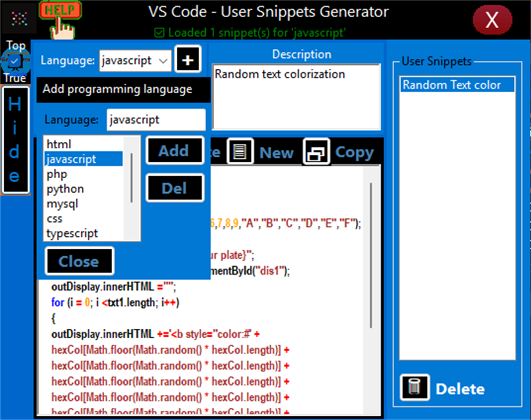
Task: Click the app logo icon in title bar
Action: [x=19, y=18]
